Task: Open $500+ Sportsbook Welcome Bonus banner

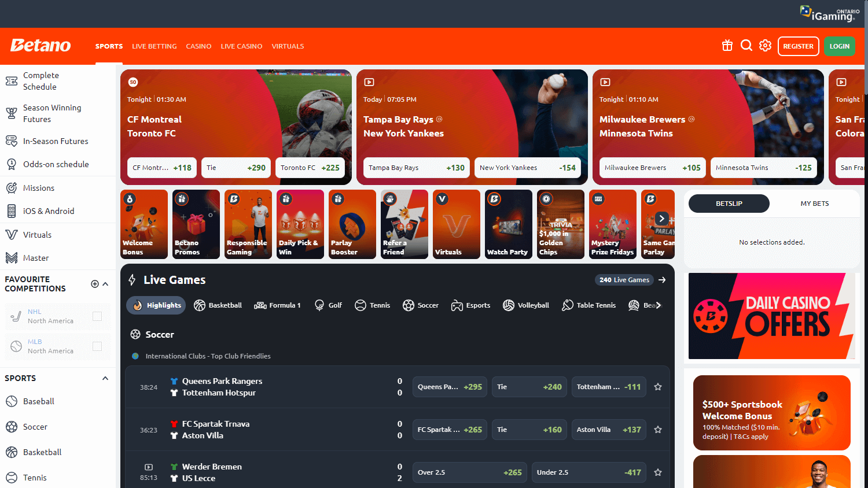Action: point(772,413)
